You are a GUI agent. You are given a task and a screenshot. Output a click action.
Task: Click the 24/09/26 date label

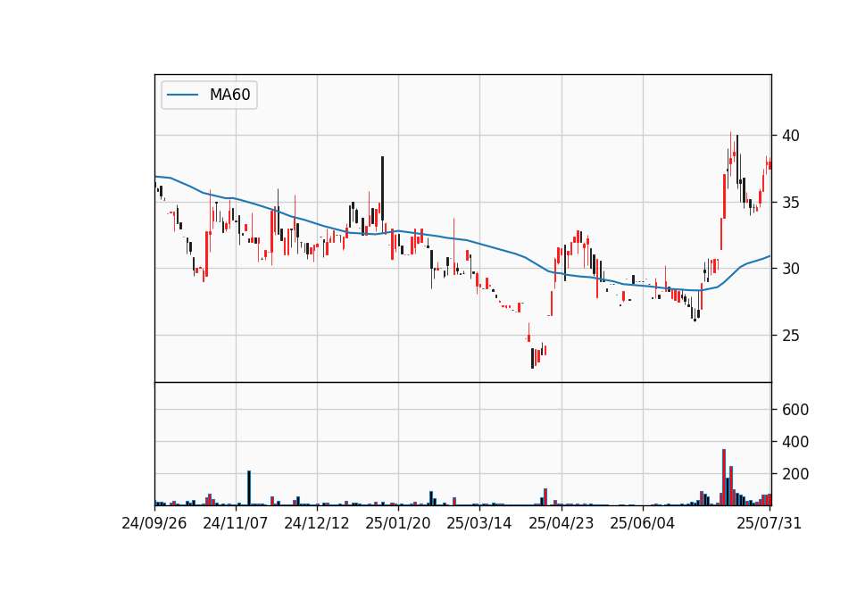point(154,523)
